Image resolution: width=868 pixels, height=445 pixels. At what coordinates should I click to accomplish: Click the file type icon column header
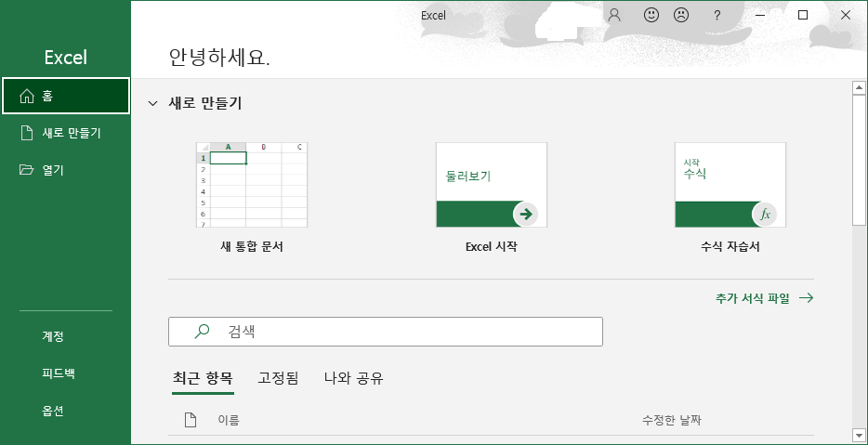(191, 421)
